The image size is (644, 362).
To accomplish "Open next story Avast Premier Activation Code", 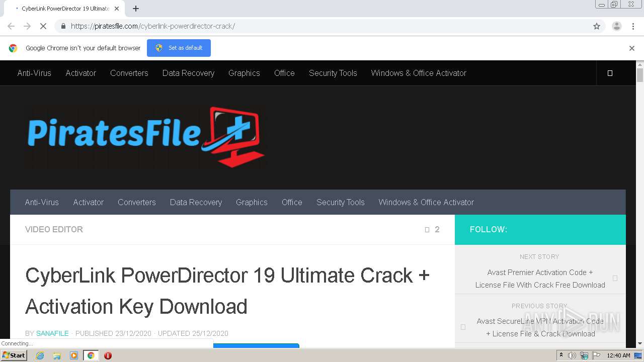I will point(540,279).
